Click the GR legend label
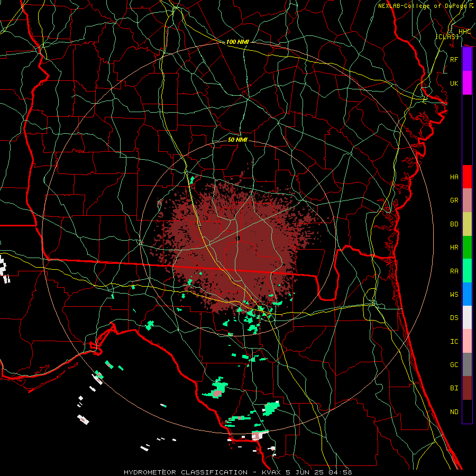 [x=454, y=200]
